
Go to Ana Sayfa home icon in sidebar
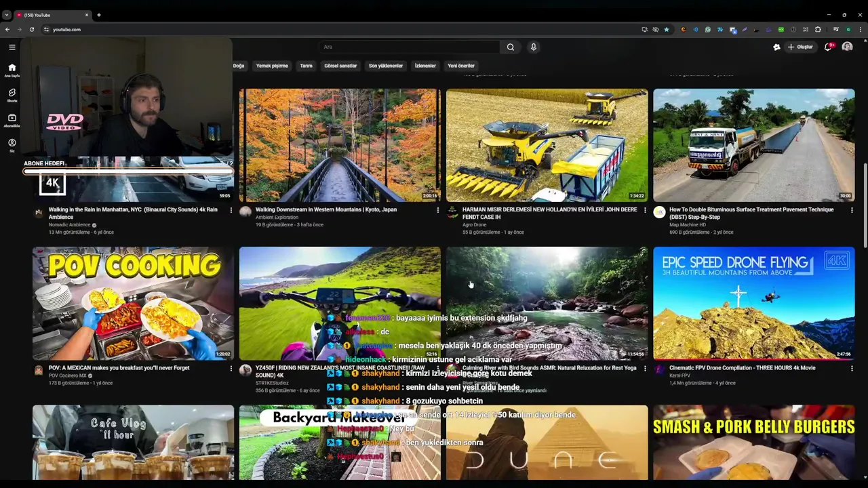click(x=12, y=70)
